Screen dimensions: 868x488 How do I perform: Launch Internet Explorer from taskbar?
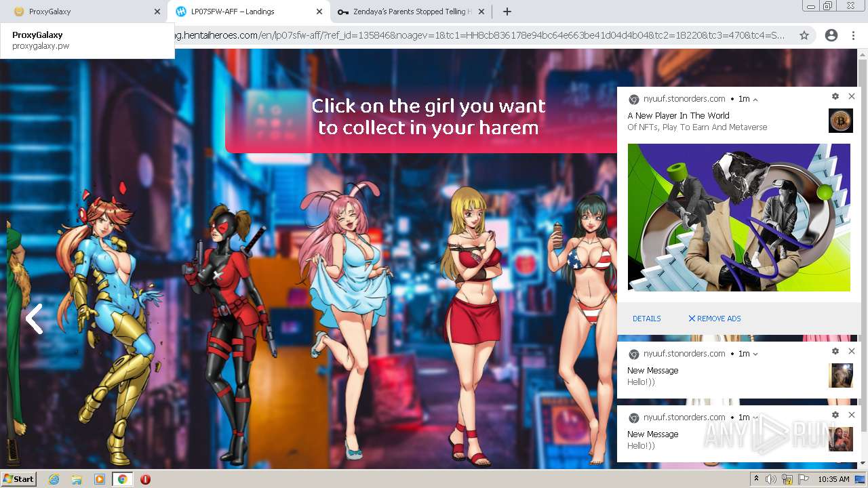(54, 479)
